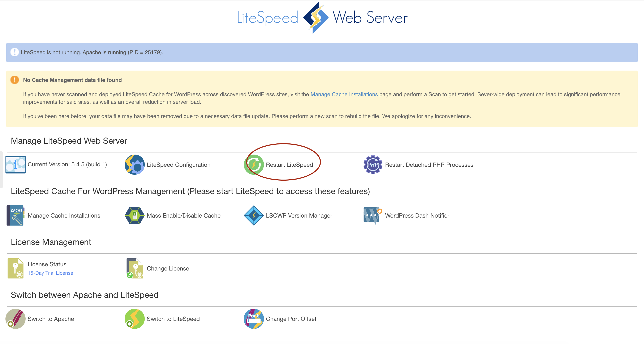Open the 15-Day Trial License link

(x=50, y=273)
